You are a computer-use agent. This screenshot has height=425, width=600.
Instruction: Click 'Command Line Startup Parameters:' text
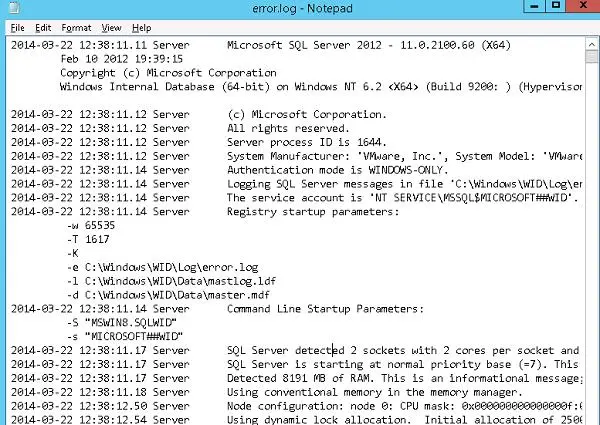(x=325, y=309)
